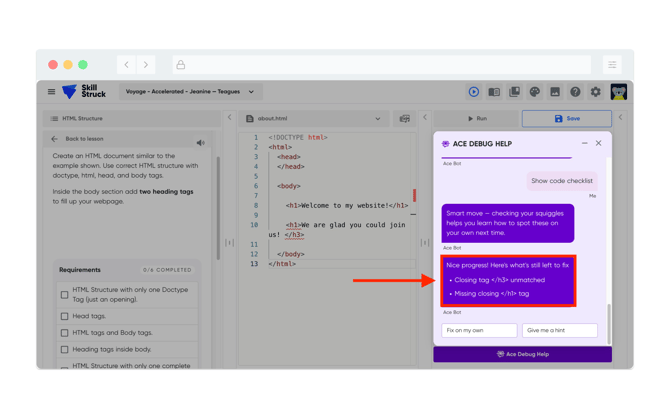Click the browser preview icon beside file selector
Viewport: 670px width, 418px height.
(404, 118)
